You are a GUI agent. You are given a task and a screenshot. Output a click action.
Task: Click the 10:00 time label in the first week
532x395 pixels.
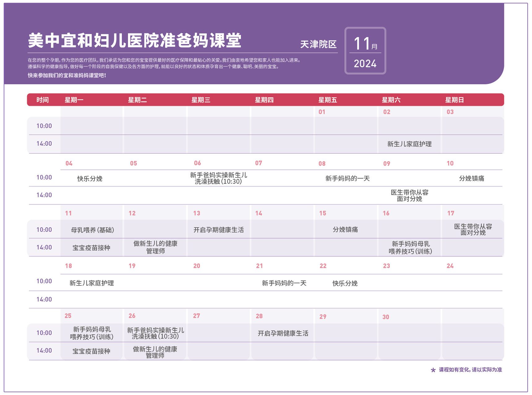[x=44, y=126]
